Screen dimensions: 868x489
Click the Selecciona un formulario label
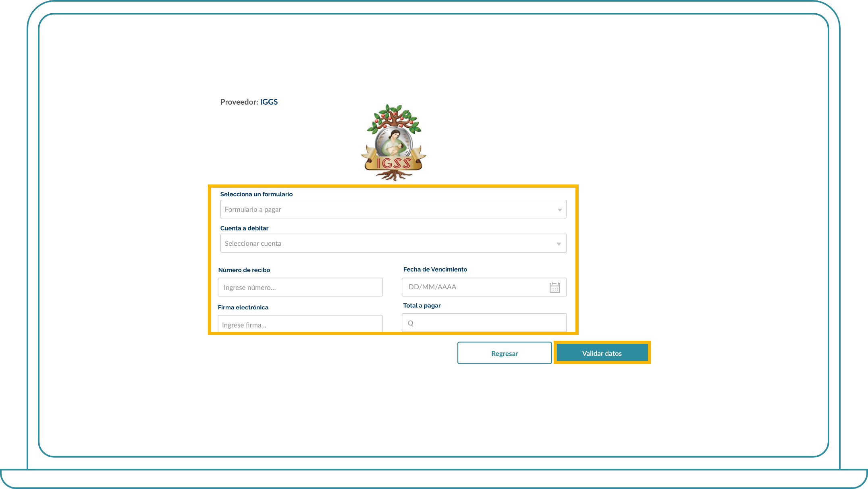[256, 194]
